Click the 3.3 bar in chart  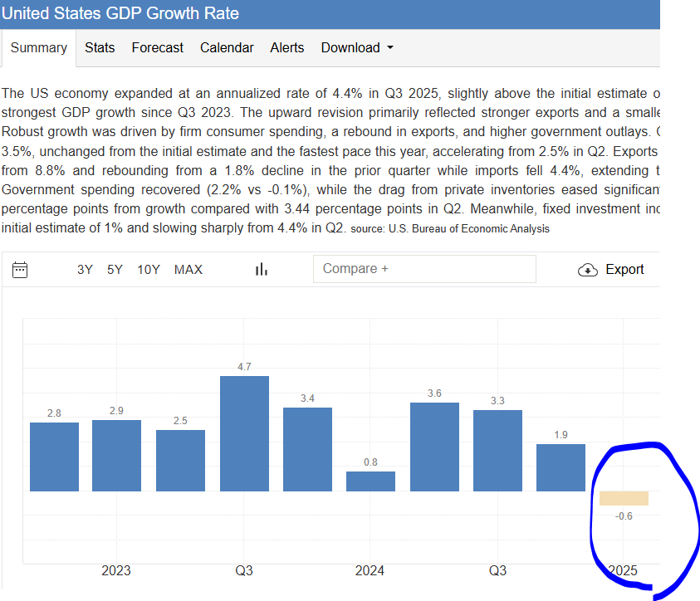coord(497,451)
